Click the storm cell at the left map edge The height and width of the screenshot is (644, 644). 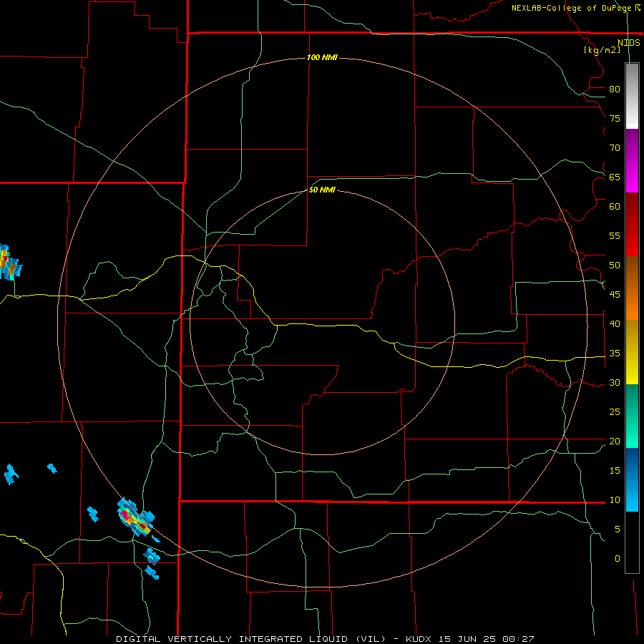(9, 262)
